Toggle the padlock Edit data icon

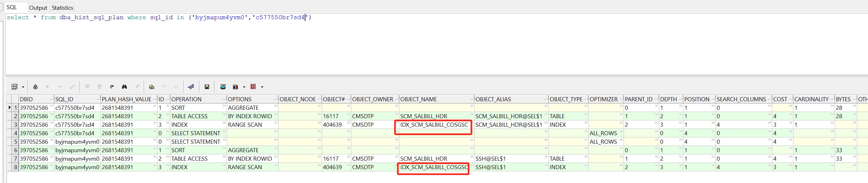click(x=35, y=87)
